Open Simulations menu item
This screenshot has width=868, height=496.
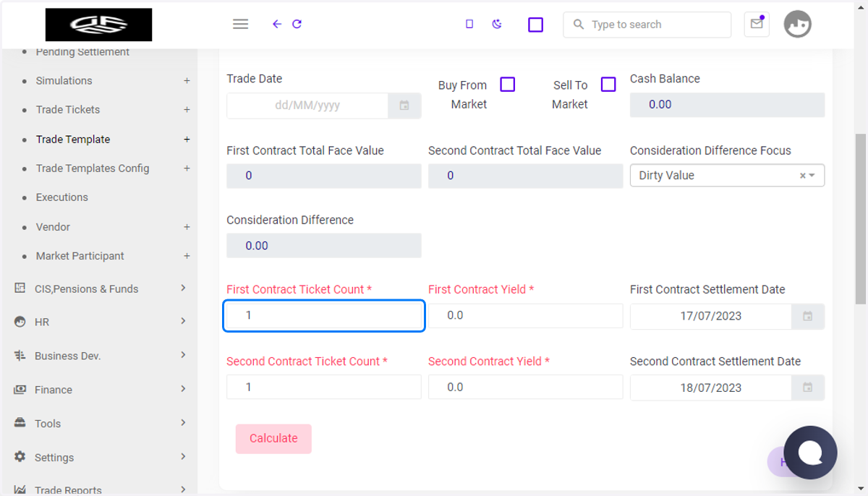[64, 81]
